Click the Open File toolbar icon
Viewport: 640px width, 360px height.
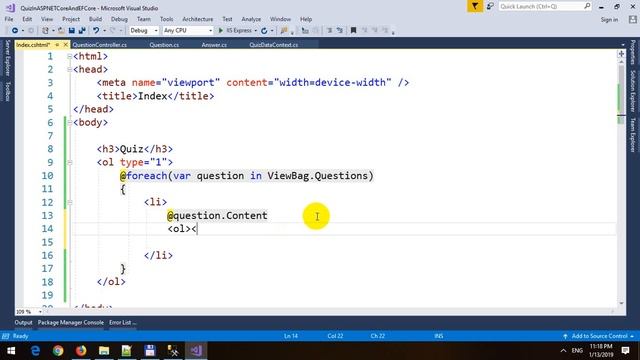point(61,31)
